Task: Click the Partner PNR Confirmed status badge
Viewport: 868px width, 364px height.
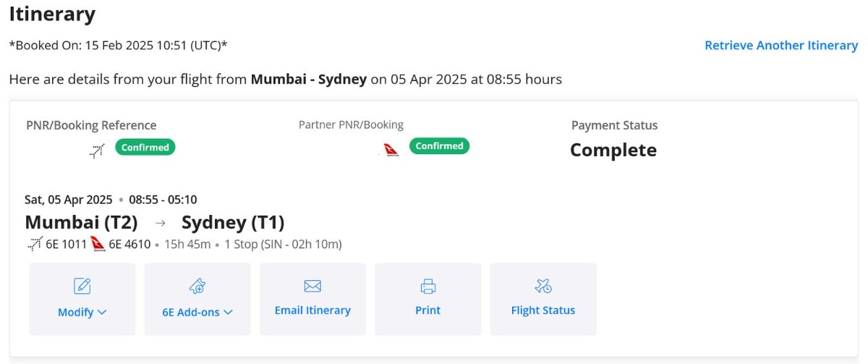Action: click(439, 145)
